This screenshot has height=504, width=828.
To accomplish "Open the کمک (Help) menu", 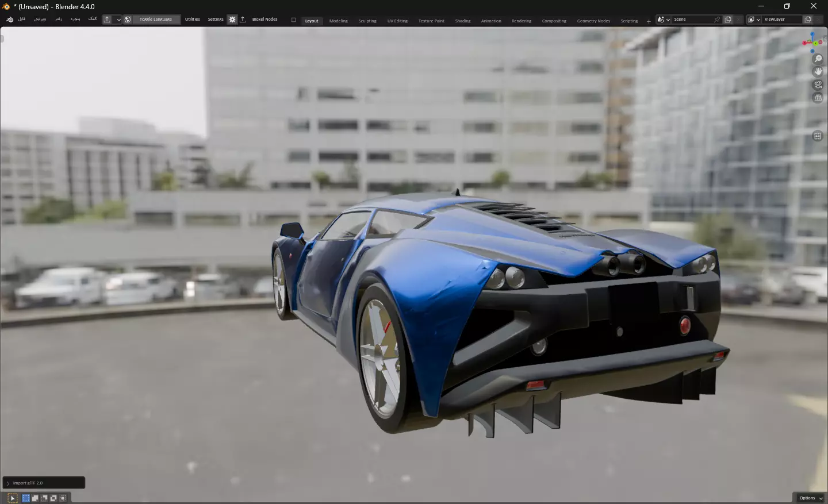I will [93, 20].
